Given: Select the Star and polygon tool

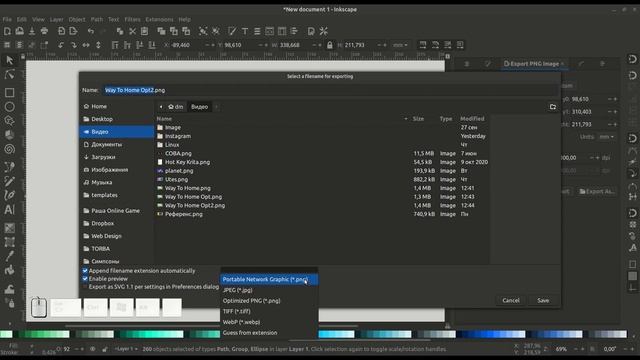Looking at the screenshot, I should point(9,121).
